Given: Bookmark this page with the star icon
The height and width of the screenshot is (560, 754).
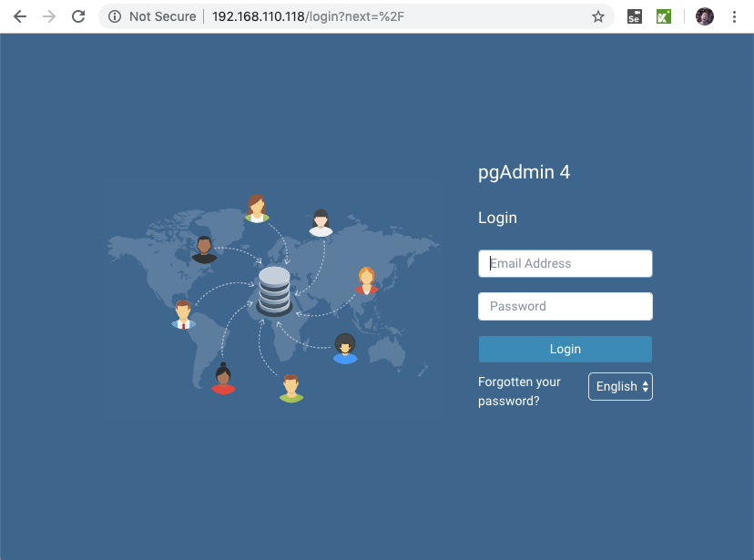Looking at the screenshot, I should point(598,16).
